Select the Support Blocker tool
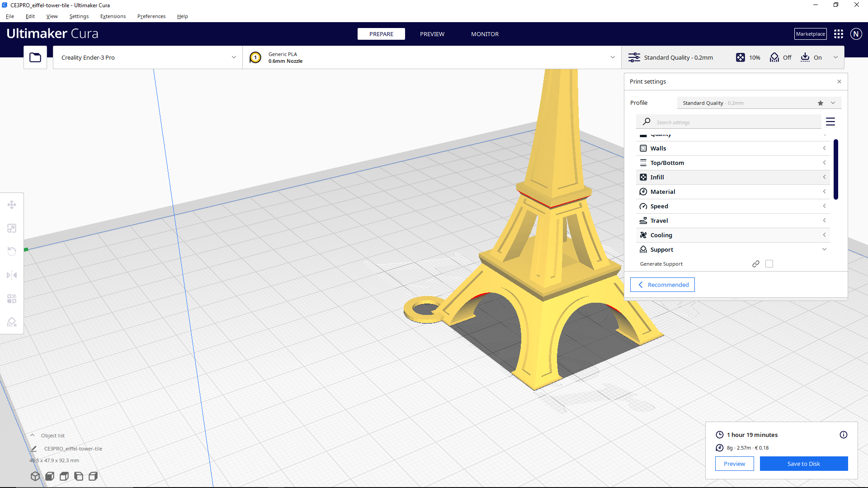This screenshot has width=868, height=488. point(12,322)
